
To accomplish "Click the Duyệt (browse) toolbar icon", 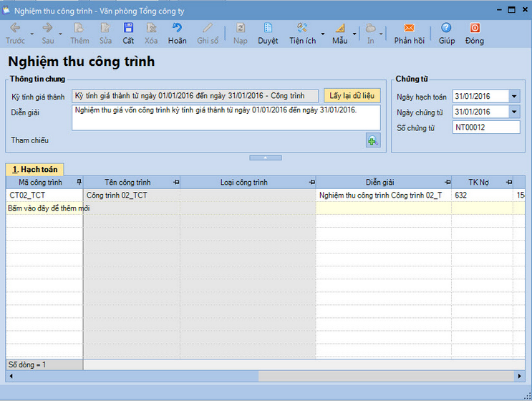I will click(x=268, y=28).
